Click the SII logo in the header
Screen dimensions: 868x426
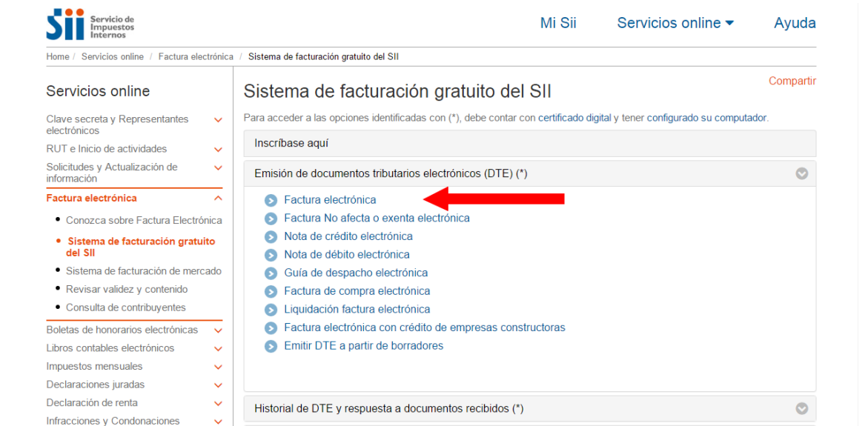90,24
